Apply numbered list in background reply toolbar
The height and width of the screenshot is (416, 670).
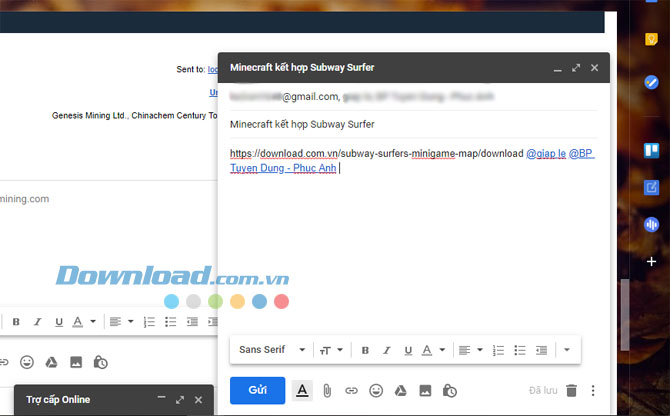tap(149, 322)
